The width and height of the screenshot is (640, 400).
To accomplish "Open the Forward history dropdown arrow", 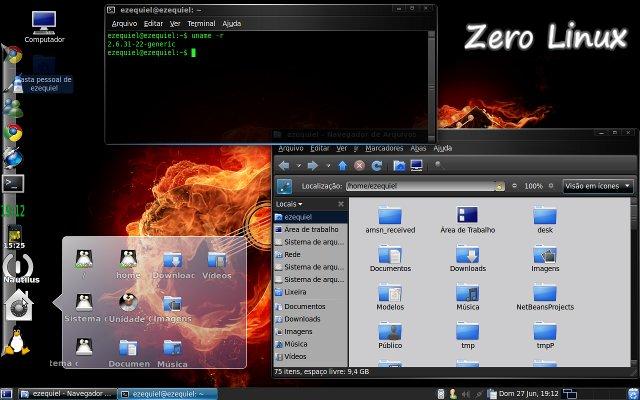I will (x=328, y=166).
